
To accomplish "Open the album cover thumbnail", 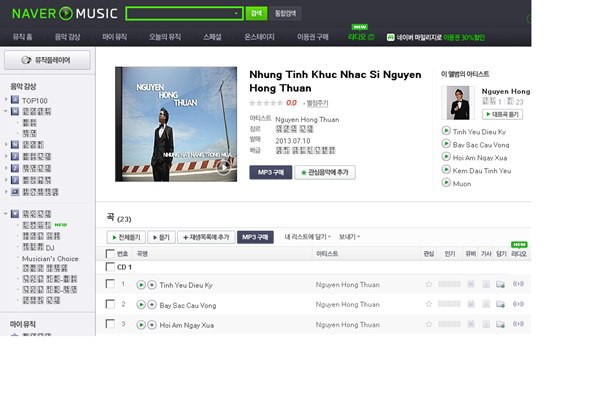I will [176, 124].
